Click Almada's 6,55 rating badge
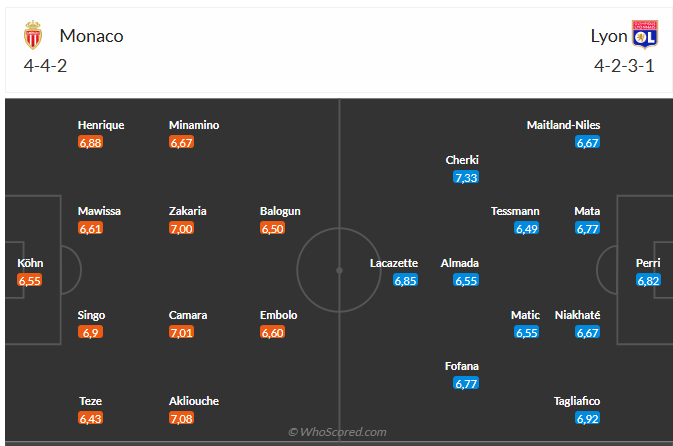The width and height of the screenshot is (673, 446). [x=466, y=281]
